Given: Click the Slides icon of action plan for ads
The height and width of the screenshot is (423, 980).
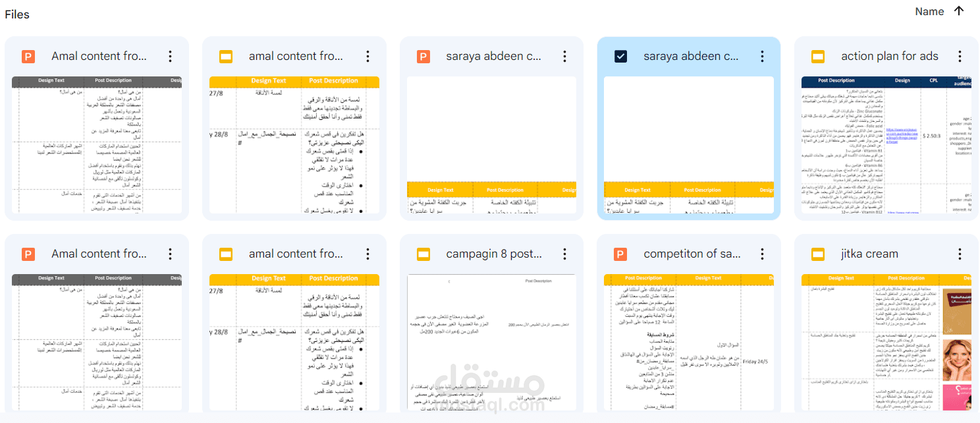Looking at the screenshot, I should pyautogui.click(x=818, y=57).
